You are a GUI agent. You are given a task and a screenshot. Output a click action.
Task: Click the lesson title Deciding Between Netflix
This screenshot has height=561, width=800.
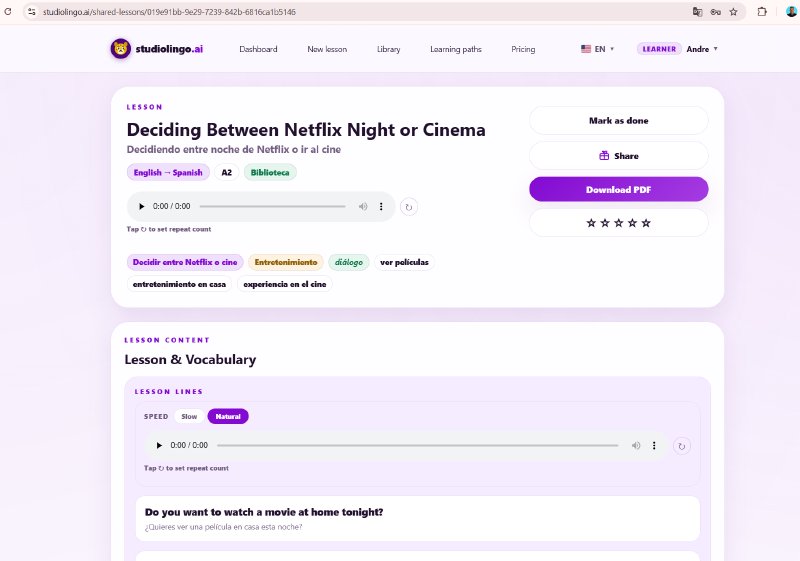306,130
